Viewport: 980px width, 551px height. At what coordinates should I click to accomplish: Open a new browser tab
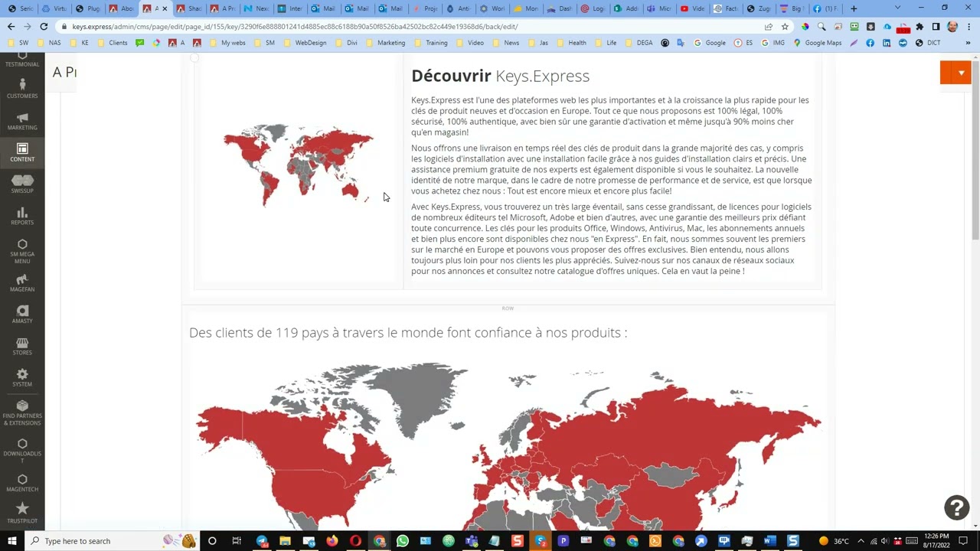pyautogui.click(x=854, y=8)
